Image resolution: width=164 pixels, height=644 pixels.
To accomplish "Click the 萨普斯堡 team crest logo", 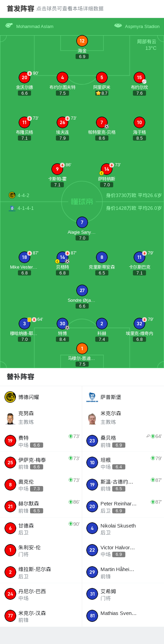I will pyautogui.click(x=92, y=397).
